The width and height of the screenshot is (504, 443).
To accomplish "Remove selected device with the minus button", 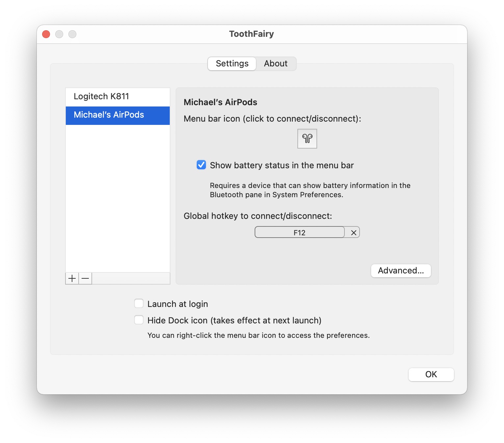I will (x=85, y=279).
